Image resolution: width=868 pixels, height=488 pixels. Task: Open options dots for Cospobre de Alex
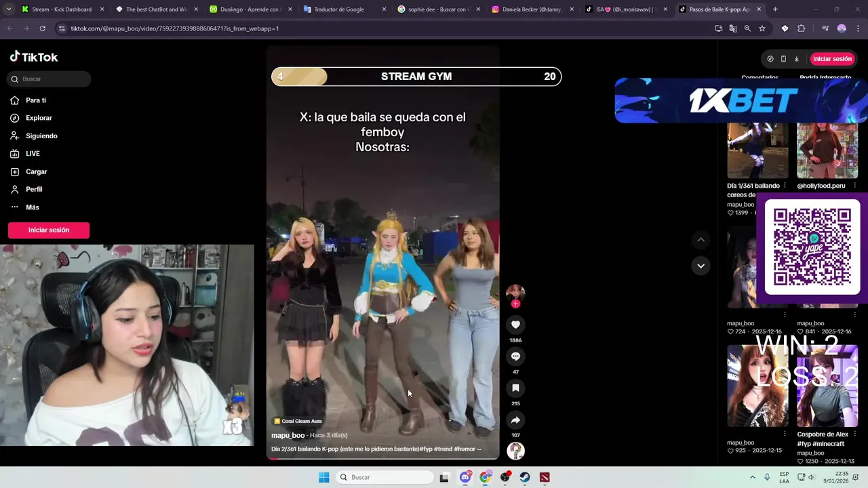coord(854,434)
